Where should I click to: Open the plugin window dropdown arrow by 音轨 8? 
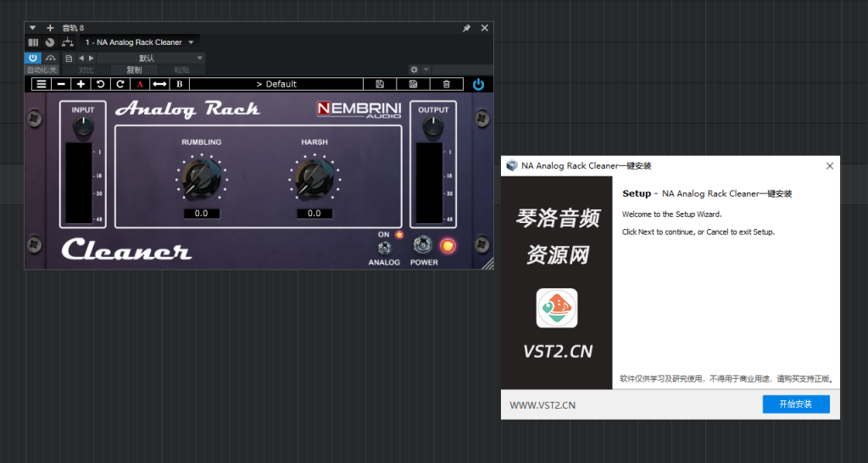33,28
